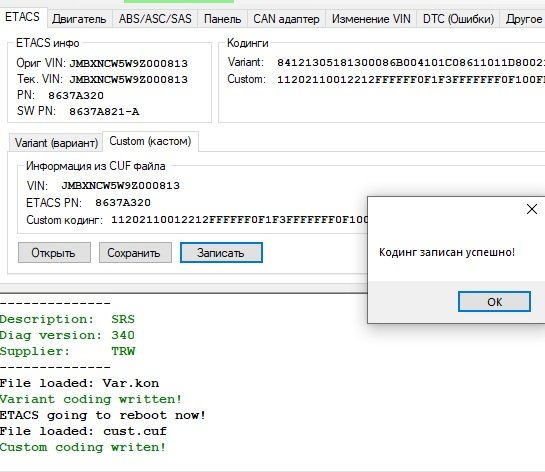Select the Variant (вариант) sub-tab
The height and width of the screenshot is (472, 545).
click(56, 143)
